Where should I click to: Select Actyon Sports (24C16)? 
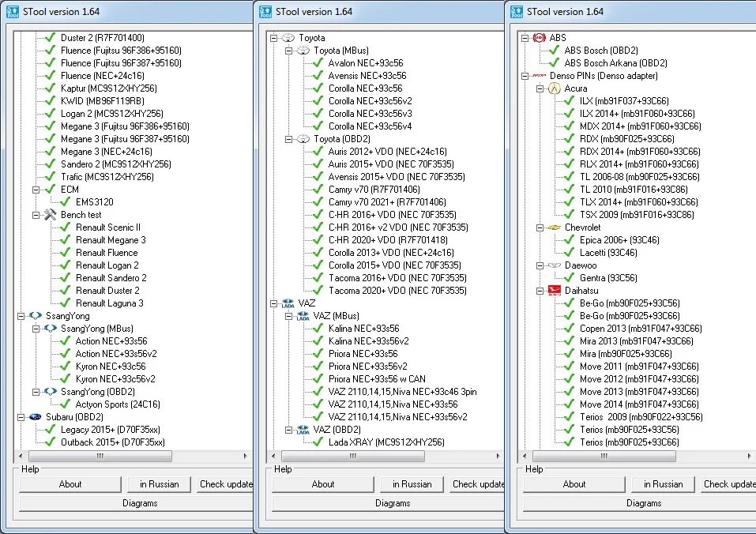(118, 404)
